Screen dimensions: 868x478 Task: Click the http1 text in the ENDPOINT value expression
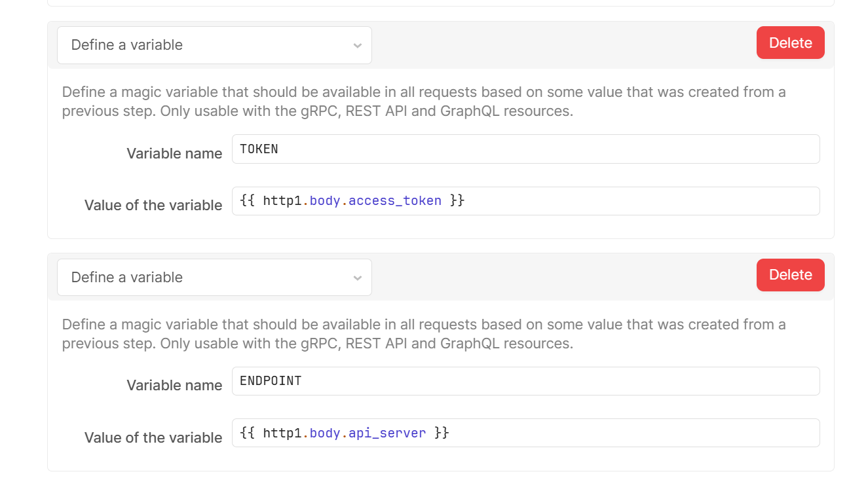click(x=282, y=433)
